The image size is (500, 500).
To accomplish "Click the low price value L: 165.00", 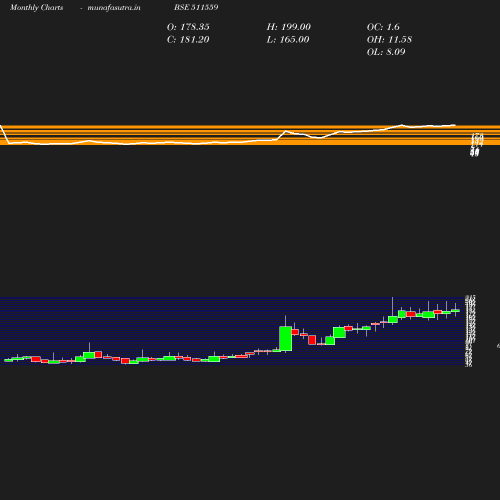I will point(288,40).
